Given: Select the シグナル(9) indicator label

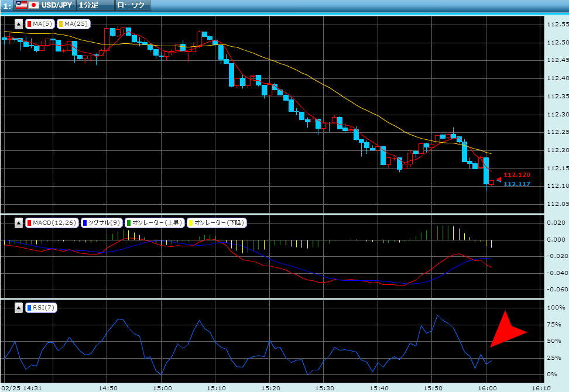Looking at the screenshot, I should coord(101,223).
